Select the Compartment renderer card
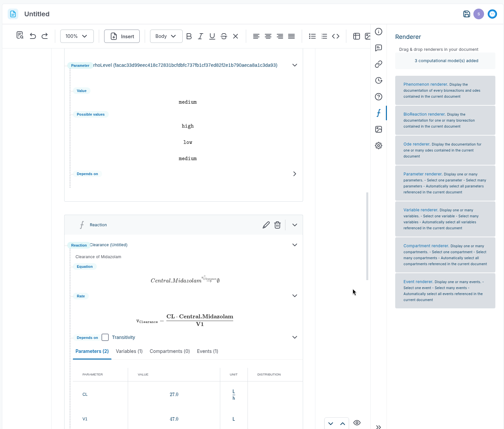This screenshot has width=504, height=429. click(x=445, y=255)
